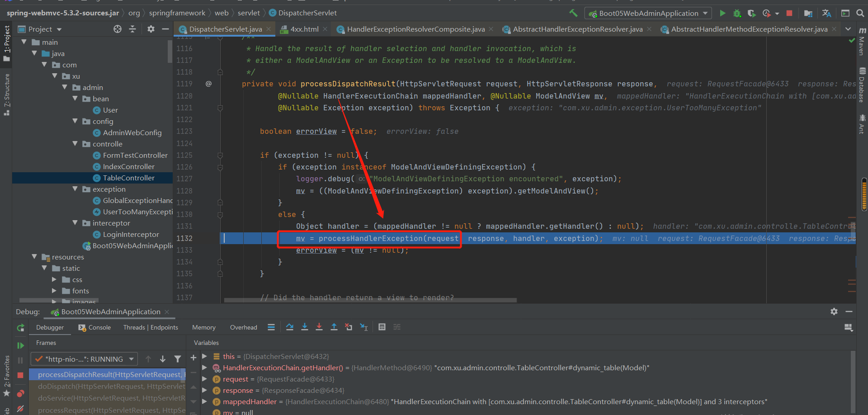Show hidden editor tabs chevron

click(849, 29)
